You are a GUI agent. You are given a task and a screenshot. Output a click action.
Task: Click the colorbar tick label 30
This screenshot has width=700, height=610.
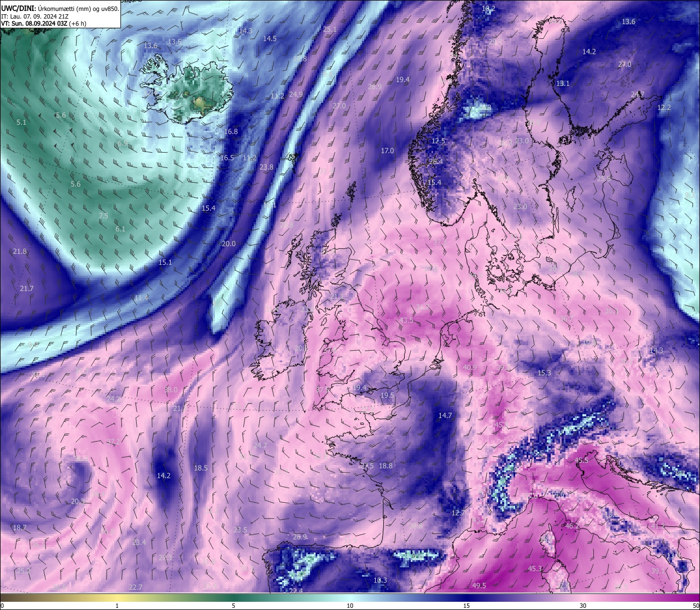click(x=583, y=606)
